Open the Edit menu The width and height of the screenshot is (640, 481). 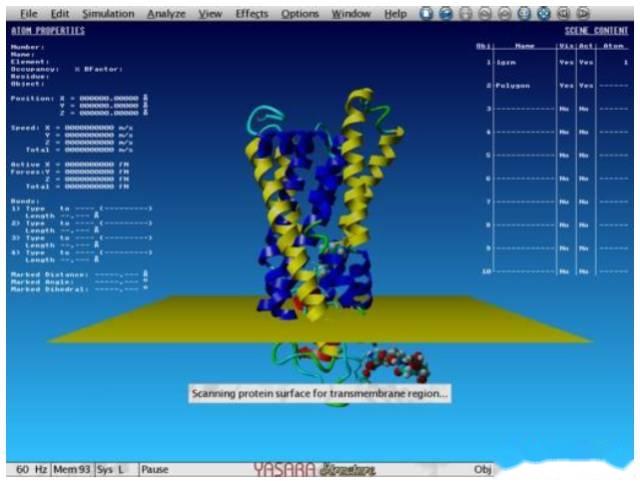tap(60, 14)
